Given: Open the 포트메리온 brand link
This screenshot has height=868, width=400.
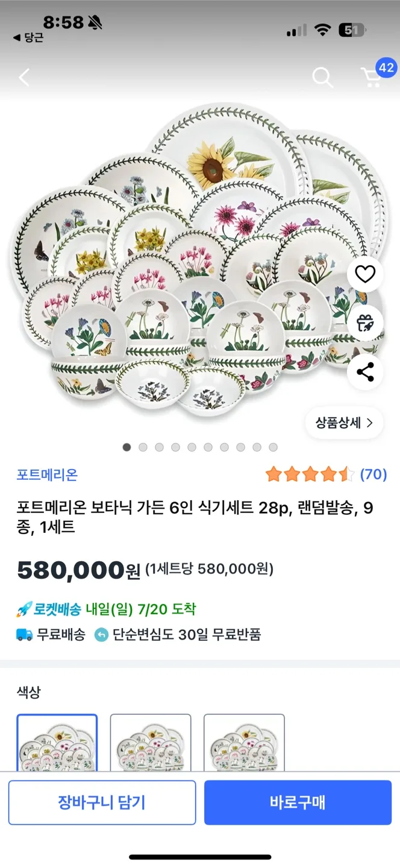Looking at the screenshot, I should coord(47,474).
